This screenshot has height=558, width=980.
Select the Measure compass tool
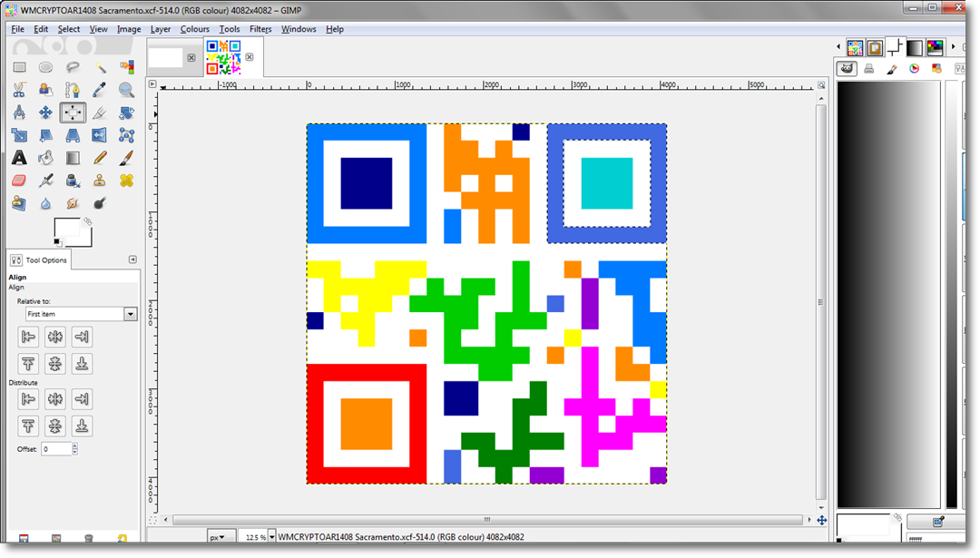click(19, 113)
